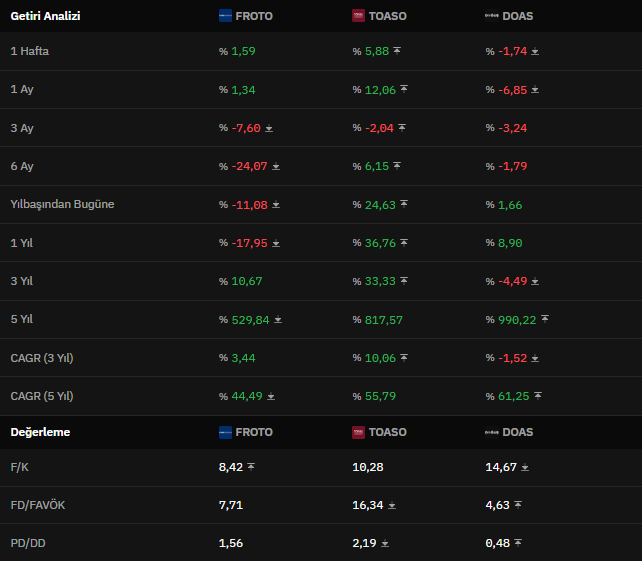The width and height of the screenshot is (642, 561).
Task: Select the F/K row label
Action: [19, 467]
